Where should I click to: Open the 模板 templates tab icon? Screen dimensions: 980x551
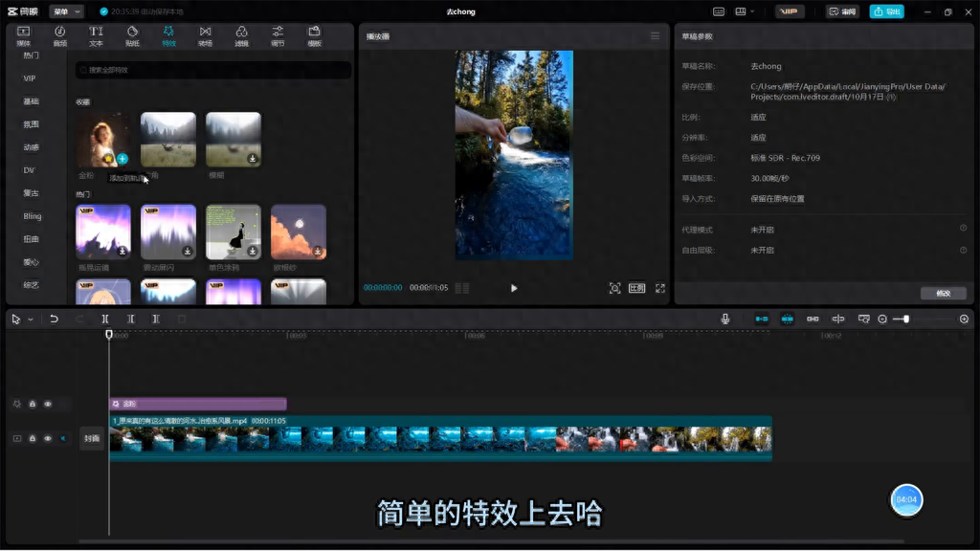tap(314, 32)
